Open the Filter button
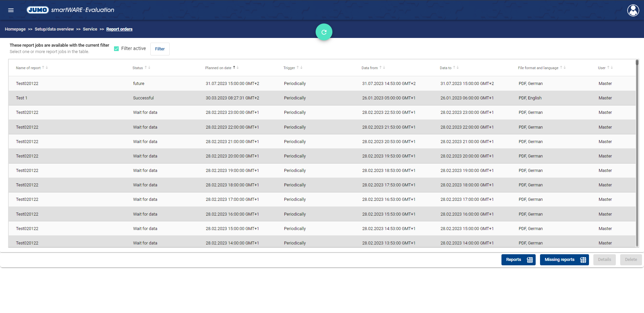Screen dimensions: 644x313 pos(160,49)
